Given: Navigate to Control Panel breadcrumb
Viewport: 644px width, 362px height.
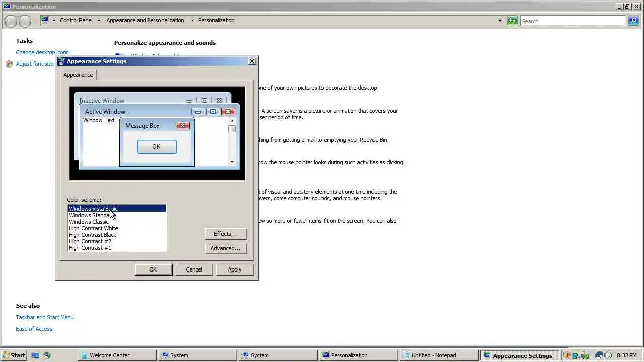Looking at the screenshot, I should [76, 20].
